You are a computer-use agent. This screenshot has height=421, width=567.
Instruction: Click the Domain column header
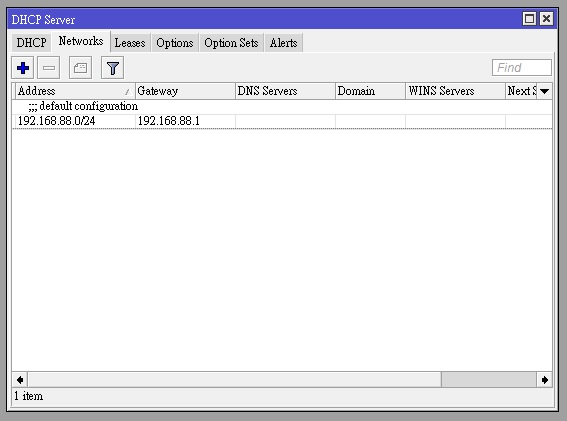pos(370,91)
